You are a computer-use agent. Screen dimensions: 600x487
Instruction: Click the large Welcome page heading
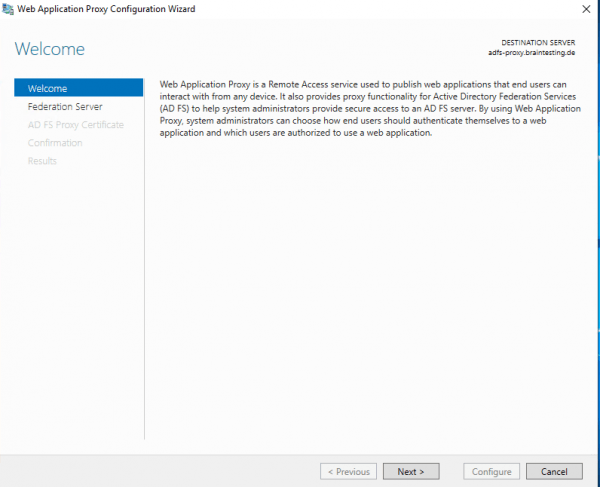[50, 49]
